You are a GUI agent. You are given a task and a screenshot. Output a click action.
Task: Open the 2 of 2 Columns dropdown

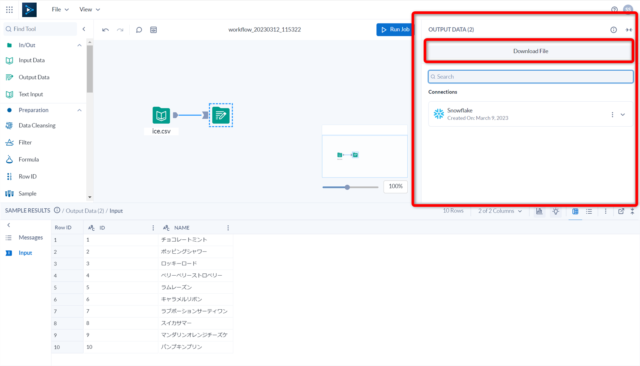(500, 211)
